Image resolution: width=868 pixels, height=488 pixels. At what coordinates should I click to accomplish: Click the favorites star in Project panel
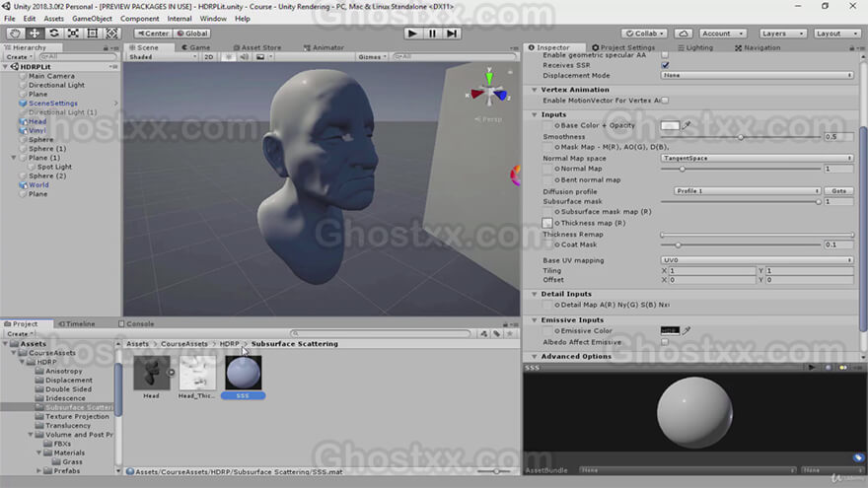coord(509,333)
